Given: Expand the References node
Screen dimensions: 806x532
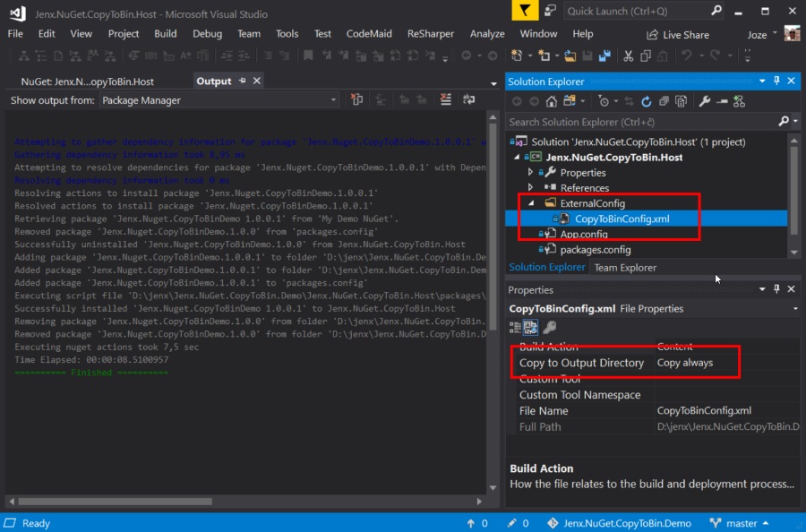Looking at the screenshot, I should 530,187.
